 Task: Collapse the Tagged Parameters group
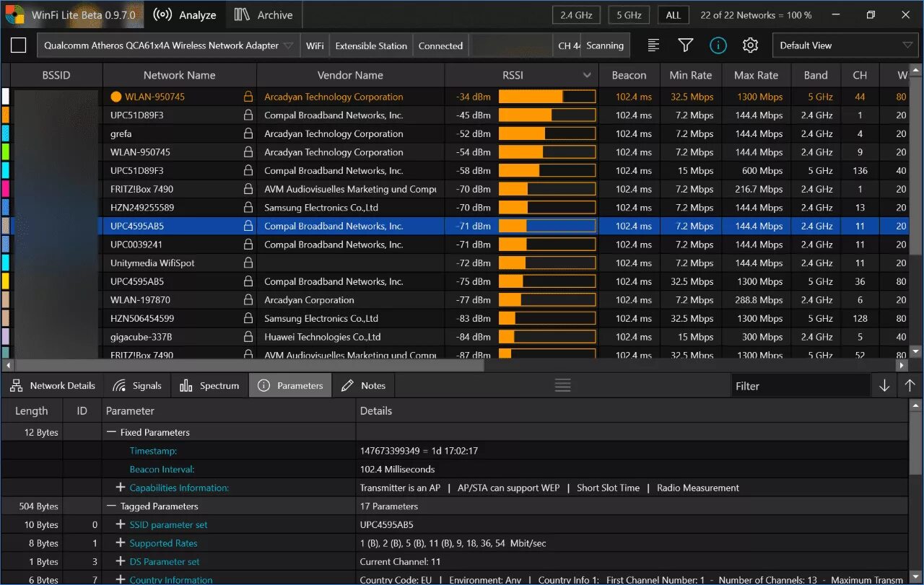pyautogui.click(x=111, y=506)
